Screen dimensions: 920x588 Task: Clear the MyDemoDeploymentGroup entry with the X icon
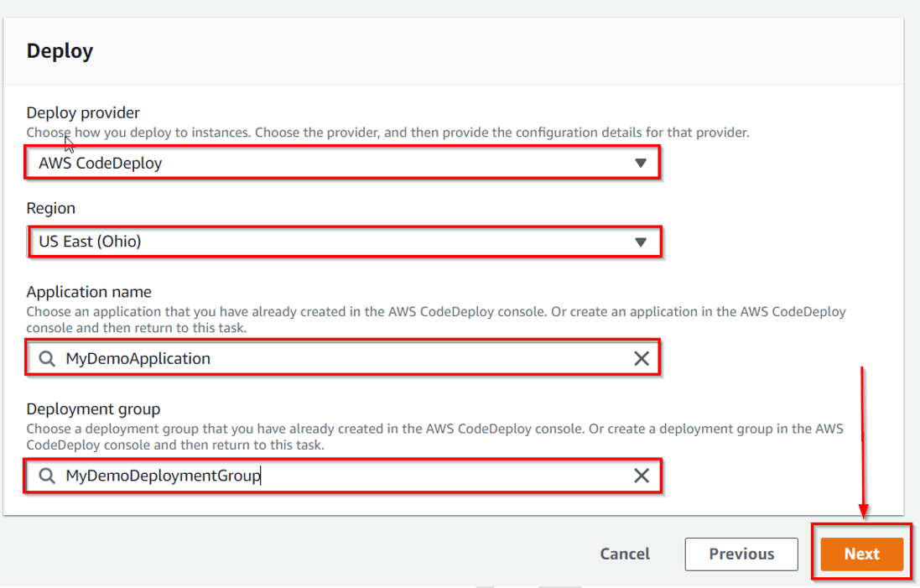[642, 476]
